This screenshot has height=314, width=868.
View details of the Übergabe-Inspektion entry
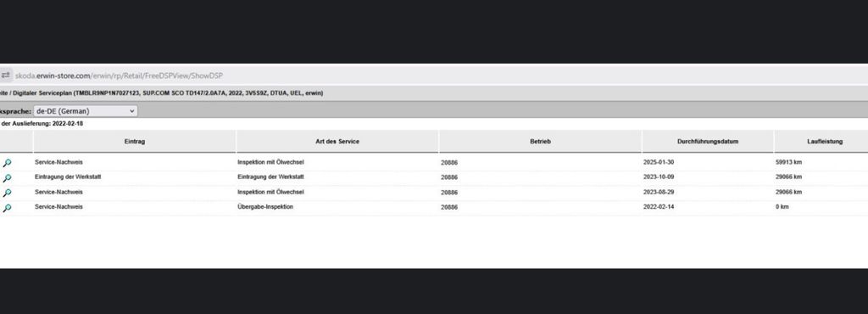pos(7,208)
